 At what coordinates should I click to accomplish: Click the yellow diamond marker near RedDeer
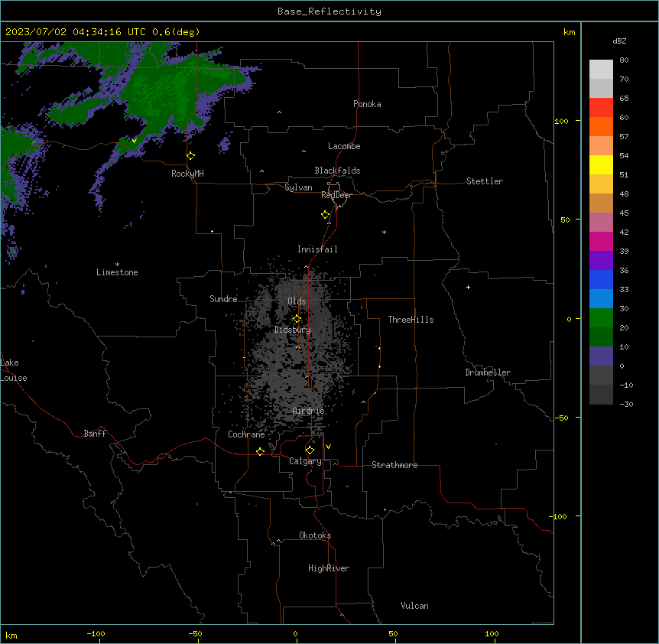[326, 215]
